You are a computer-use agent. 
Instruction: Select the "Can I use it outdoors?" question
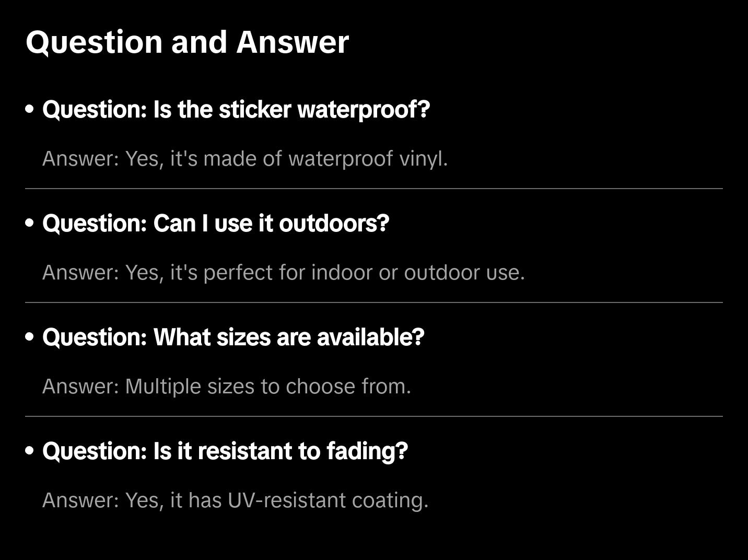point(216,224)
